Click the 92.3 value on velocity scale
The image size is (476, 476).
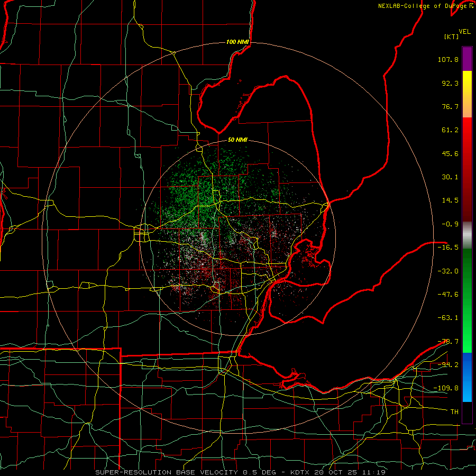pos(450,83)
